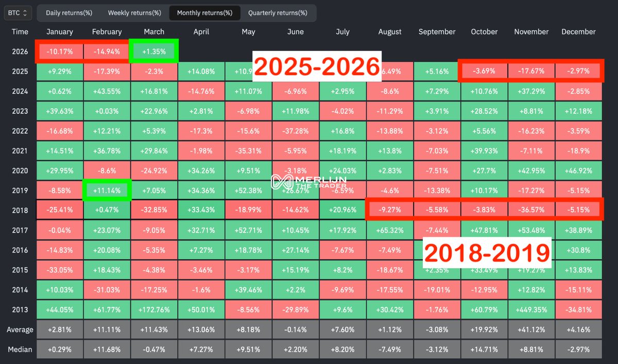Image resolution: width=618 pixels, height=364 pixels.
Task: Select the 2015 January cell -33.05%
Action: pyautogui.click(x=60, y=270)
